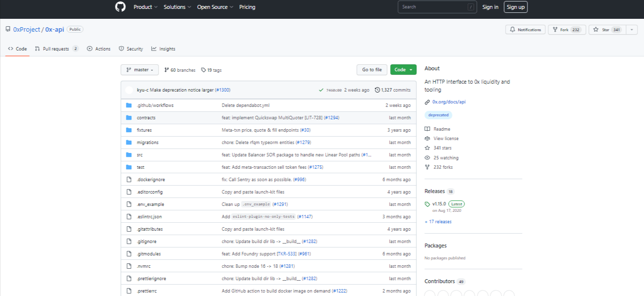Focus the Search input field
644x296 pixels.
(x=437, y=7)
